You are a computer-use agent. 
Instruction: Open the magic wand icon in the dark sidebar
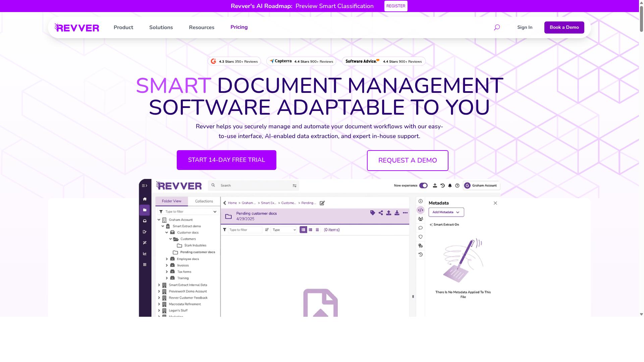point(145,243)
